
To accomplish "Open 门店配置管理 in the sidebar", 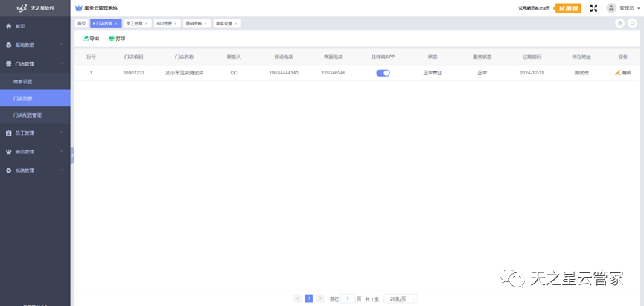I will click(28, 115).
